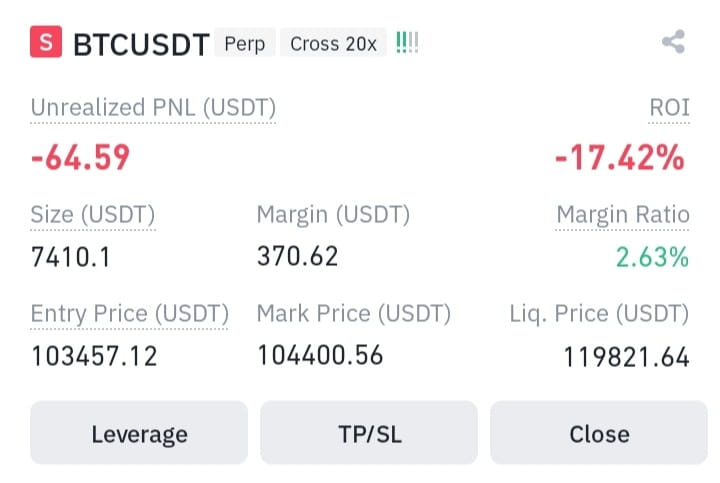This screenshot has width=720, height=483.
Task: Click the -64.59 PNL value
Action: pyautogui.click(x=80, y=157)
